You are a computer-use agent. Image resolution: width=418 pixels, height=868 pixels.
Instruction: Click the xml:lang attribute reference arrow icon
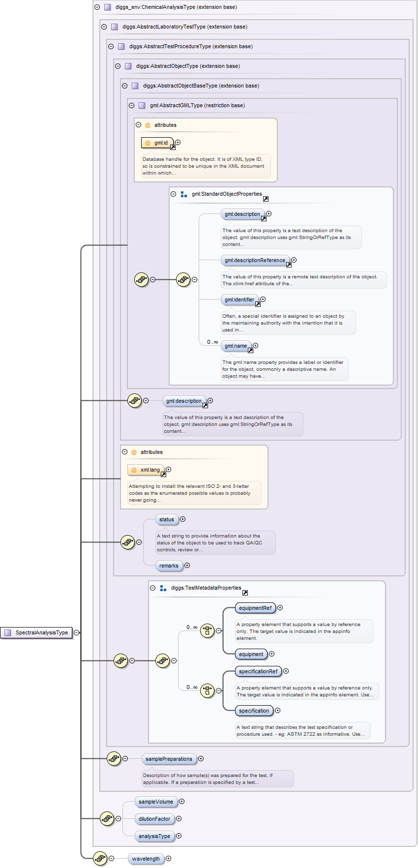[x=163, y=474]
